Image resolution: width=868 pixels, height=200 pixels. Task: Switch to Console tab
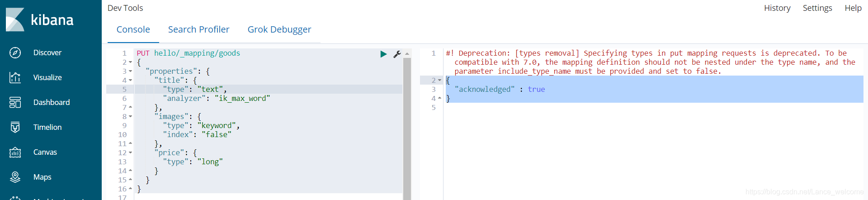point(133,29)
